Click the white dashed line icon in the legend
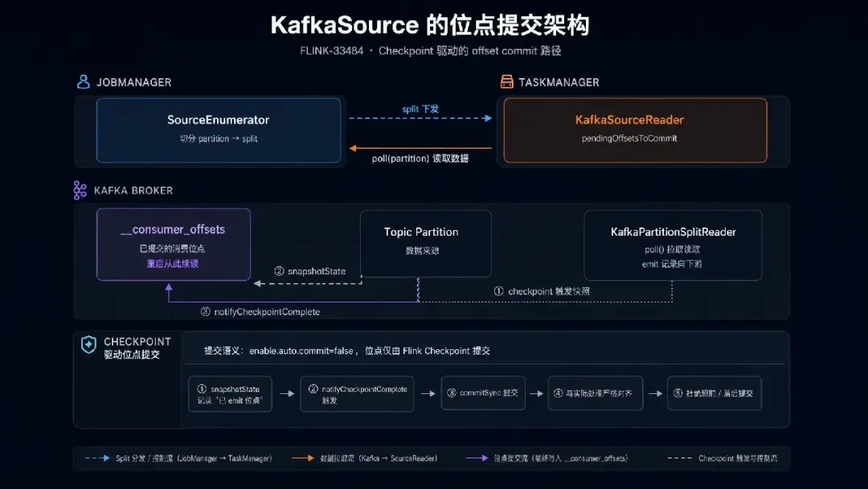The image size is (868, 489). coord(679,458)
